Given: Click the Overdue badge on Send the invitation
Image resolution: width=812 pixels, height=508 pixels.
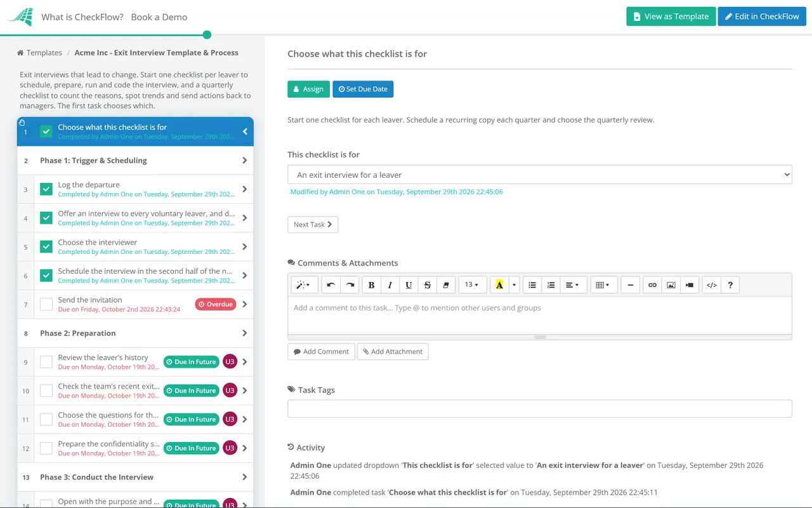Looking at the screenshot, I should click(x=216, y=304).
